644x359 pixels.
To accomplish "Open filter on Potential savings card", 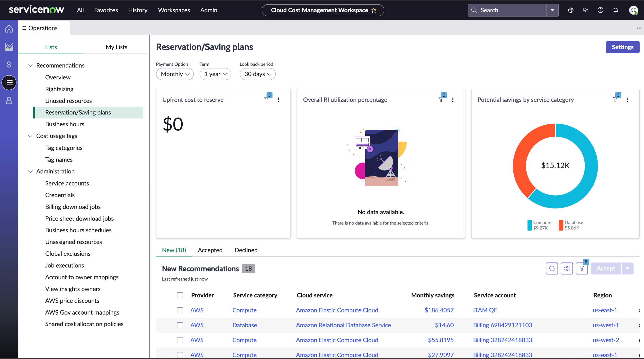I will click(x=615, y=100).
